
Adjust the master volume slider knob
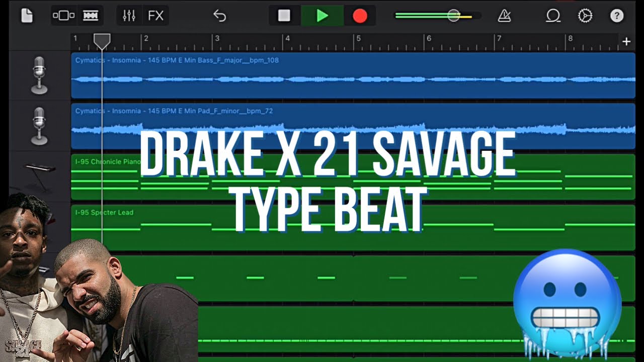click(x=453, y=16)
